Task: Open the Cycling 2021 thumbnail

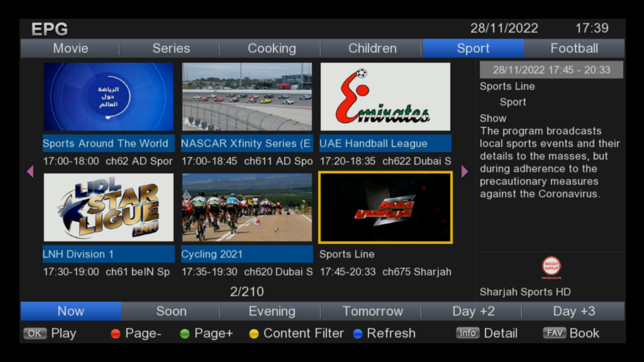Action: 247,207
